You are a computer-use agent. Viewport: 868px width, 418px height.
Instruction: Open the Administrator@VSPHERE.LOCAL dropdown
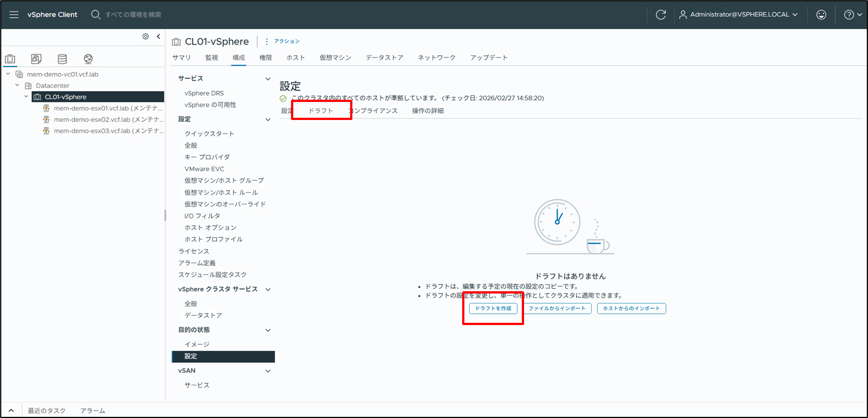click(739, 14)
